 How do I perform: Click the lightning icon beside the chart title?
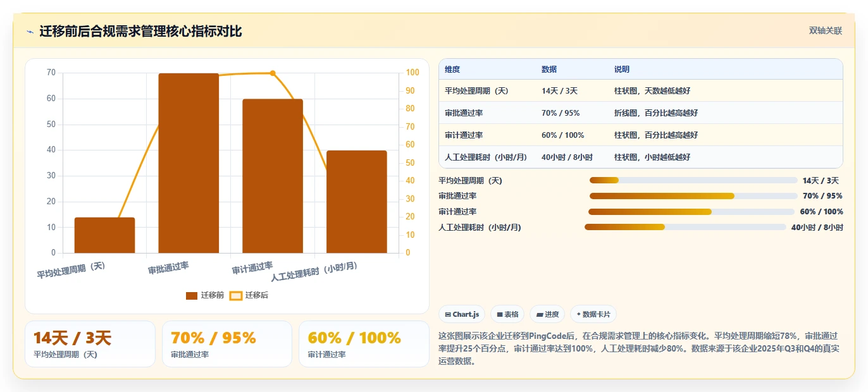tap(30, 32)
